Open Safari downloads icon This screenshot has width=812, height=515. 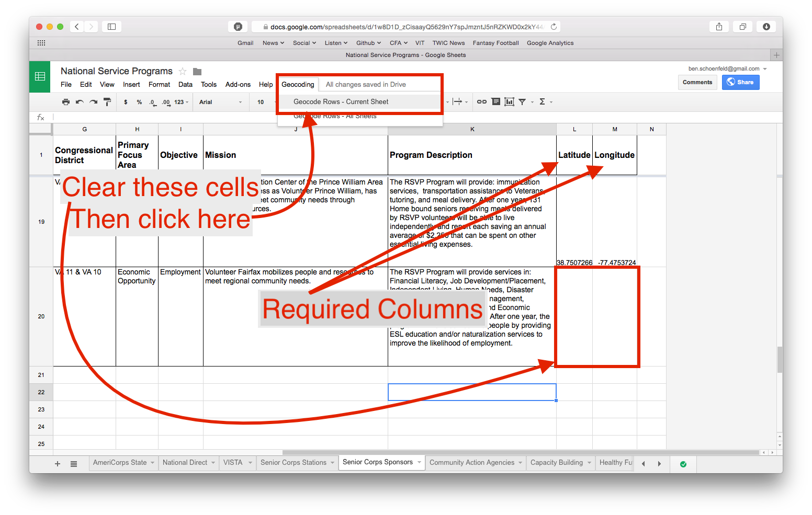click(766, 26)
